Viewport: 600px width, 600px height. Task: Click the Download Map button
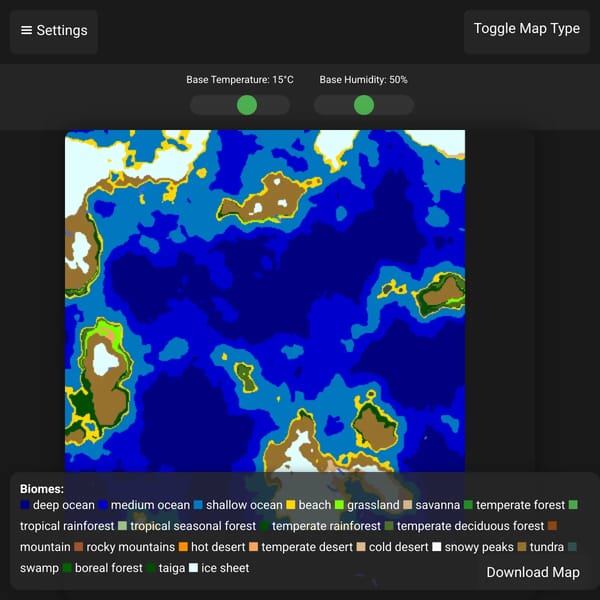[x=533, y=572]
